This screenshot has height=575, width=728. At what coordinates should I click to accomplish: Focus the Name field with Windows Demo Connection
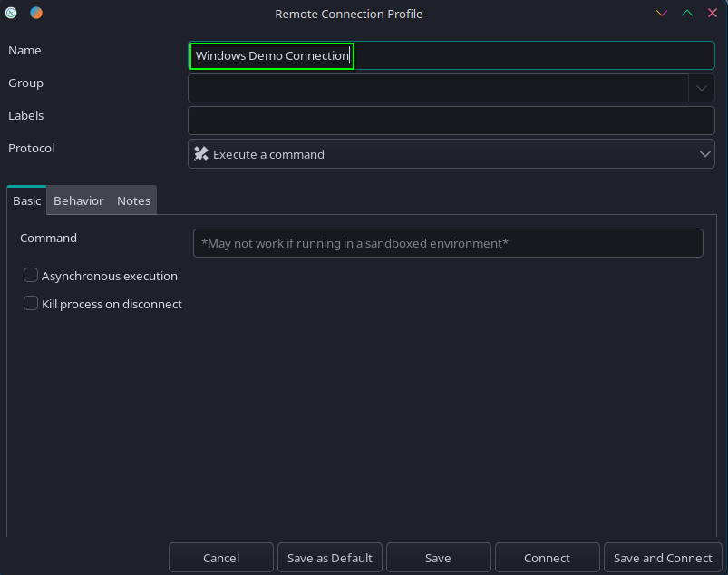[x=451, y=56]
